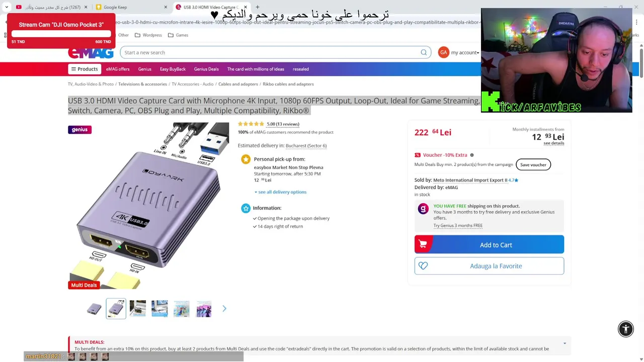This screenshot has width=644, height=362.
Task: Open the Games bookmark folder
Action: click(x=178, y=35)
